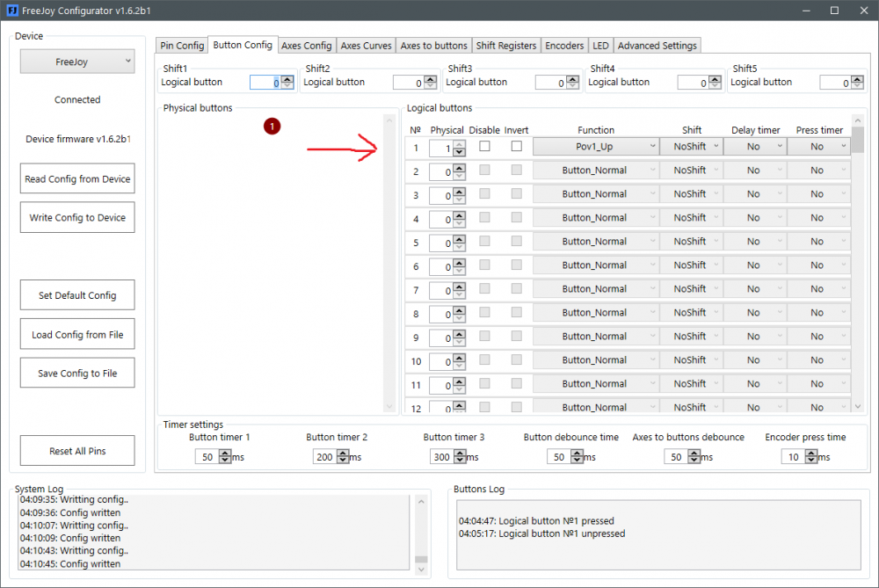Increase Button debounce time spinner
879x588 pixels.
click(577, 454)
